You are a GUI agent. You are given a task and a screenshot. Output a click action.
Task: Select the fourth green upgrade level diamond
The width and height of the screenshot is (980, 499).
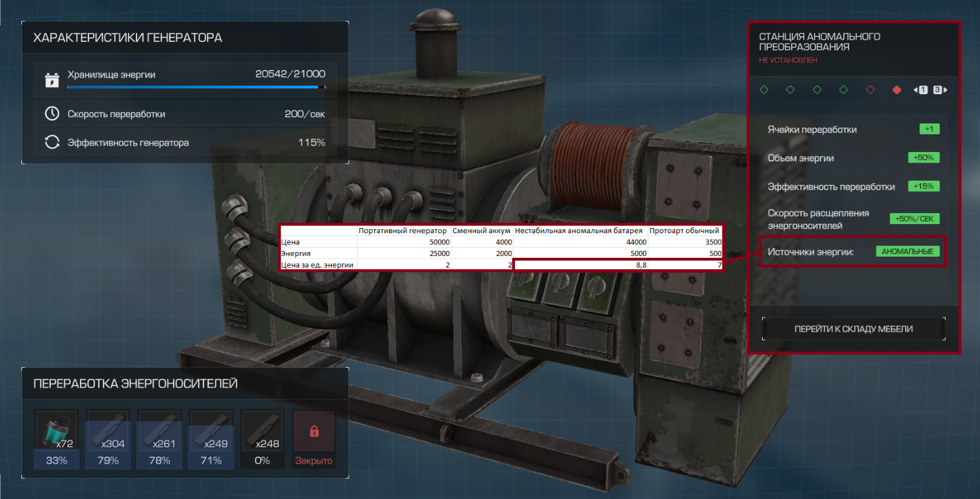pos(843,90)
